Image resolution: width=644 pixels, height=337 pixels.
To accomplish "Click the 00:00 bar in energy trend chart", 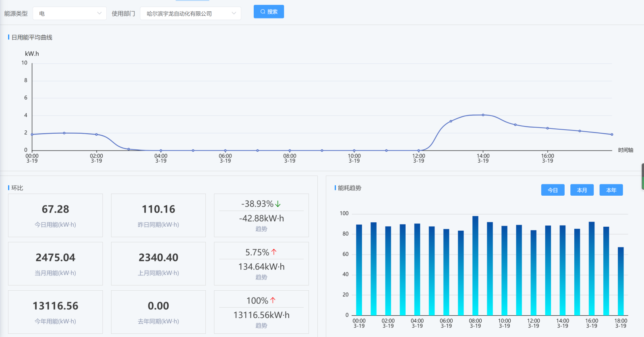I will [359, 270].
